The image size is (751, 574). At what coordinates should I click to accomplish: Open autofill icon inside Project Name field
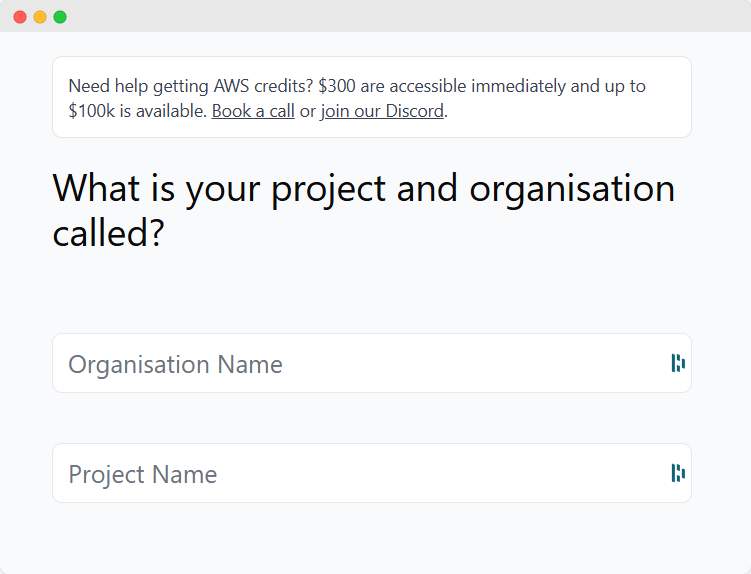(x=678, y=473)
